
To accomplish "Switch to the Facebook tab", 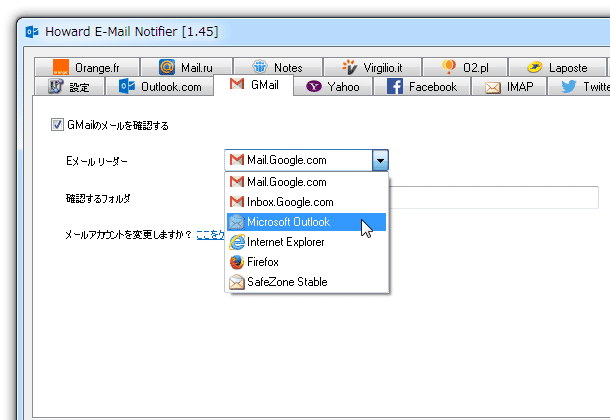I will 422,86.
